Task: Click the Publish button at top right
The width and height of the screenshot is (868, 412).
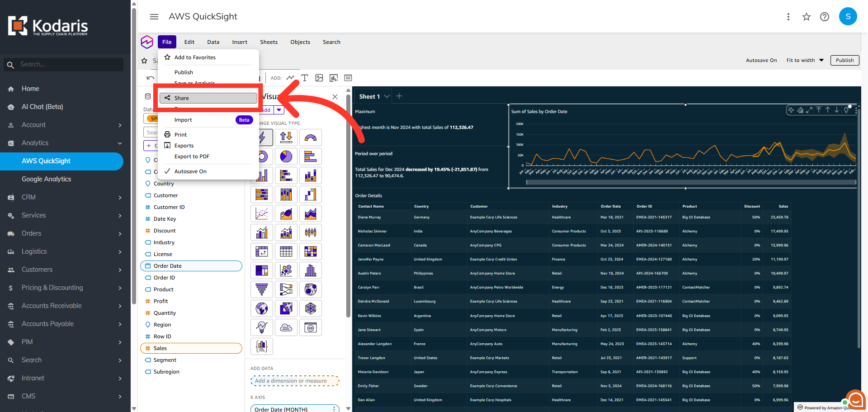Action: click(x=844, y=60)
